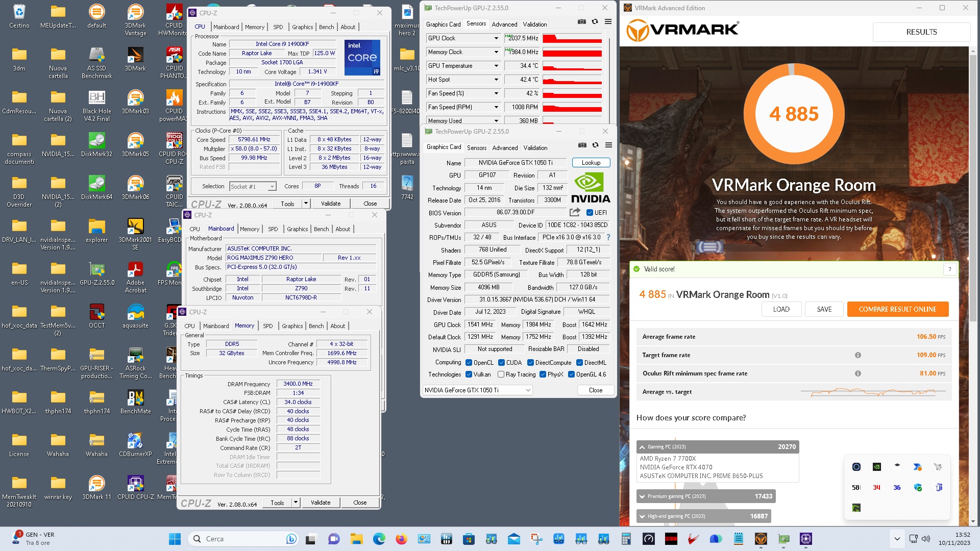Toggle the PhysX checkbox

tap(543, 374)
